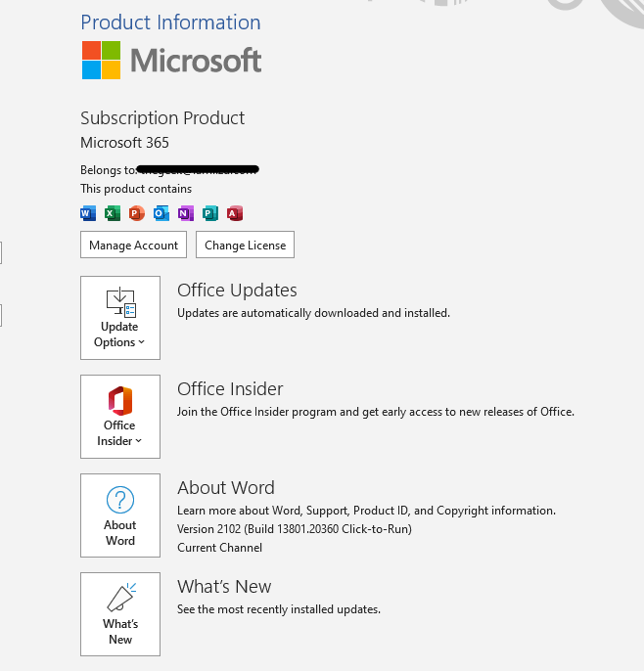Click the Outlook app icon
This screenshot has height=671, width=644.
pos(161,213)
